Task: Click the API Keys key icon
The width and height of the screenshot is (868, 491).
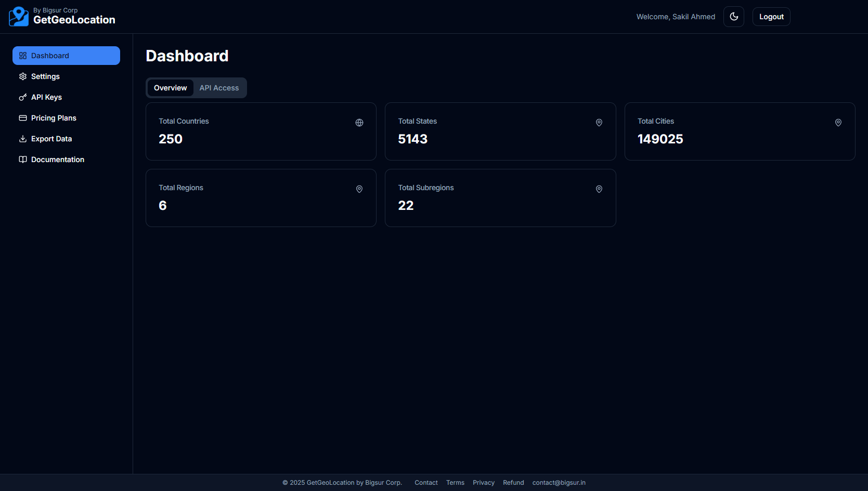Action: (x=23, y=97)
